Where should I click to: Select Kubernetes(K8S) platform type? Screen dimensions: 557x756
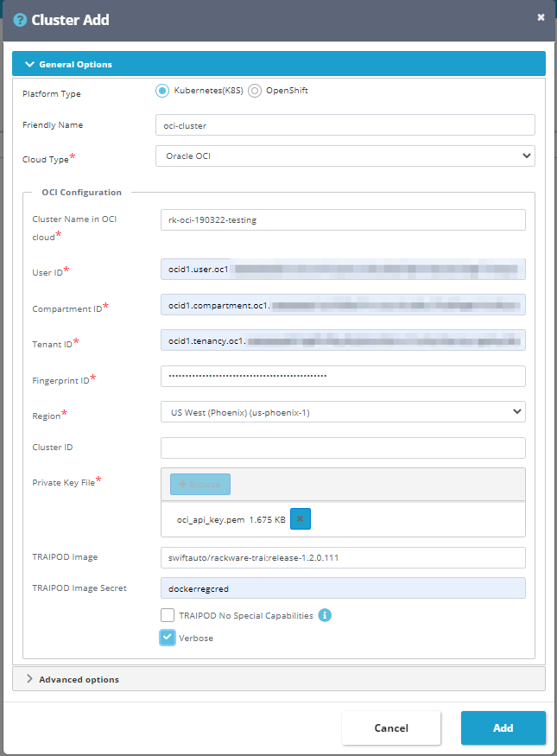[x=161, y=91]
